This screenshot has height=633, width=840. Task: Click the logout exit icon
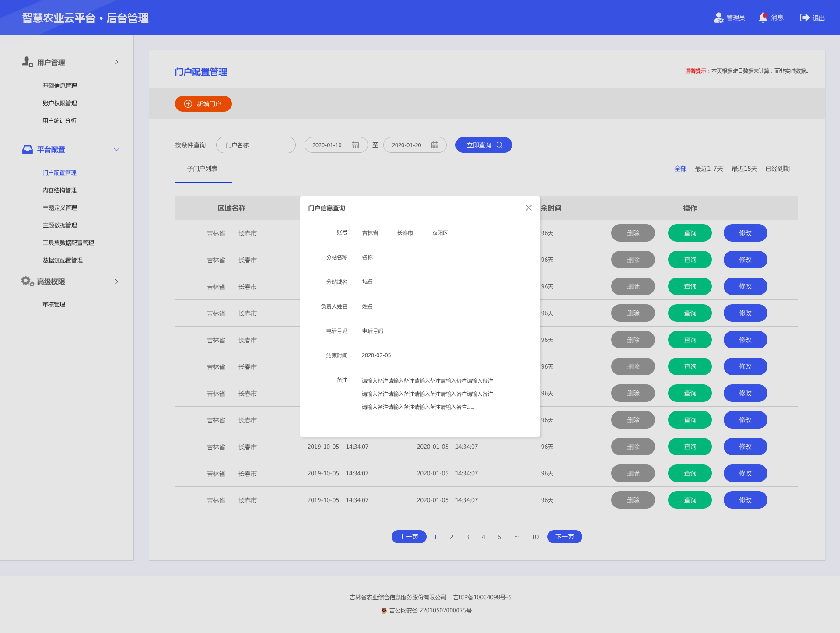805,18
